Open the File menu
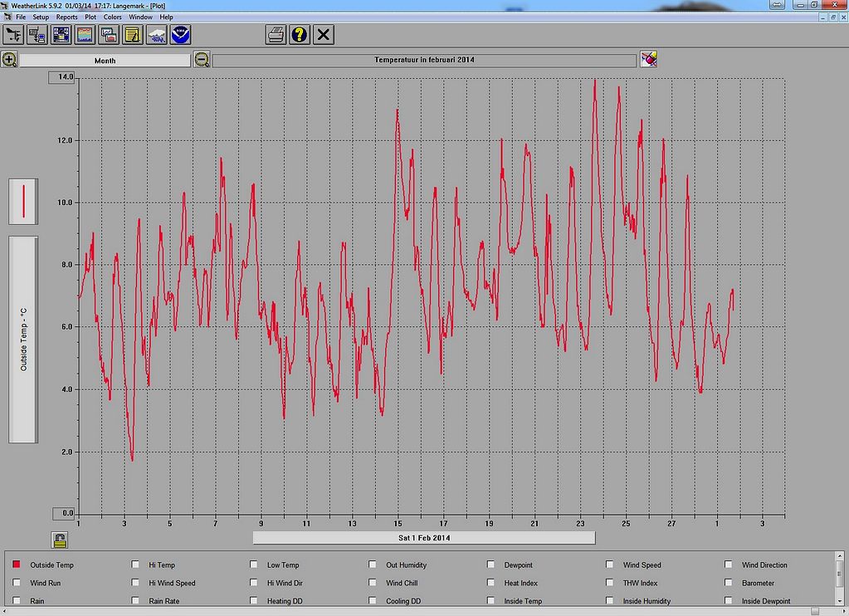 [x=21, y=17]
